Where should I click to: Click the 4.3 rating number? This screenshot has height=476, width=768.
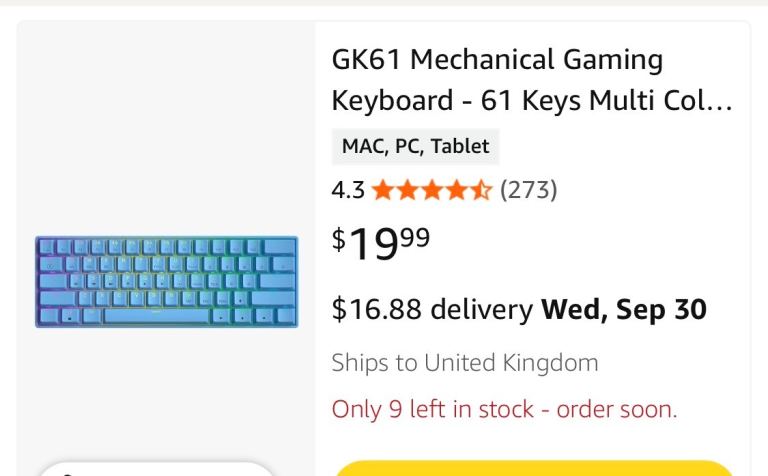click(348, 190)
